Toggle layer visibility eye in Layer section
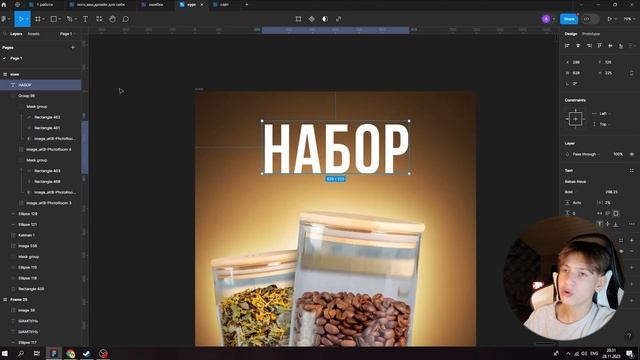The width and height of the screenshot is (640, 360). coord(631,154)
